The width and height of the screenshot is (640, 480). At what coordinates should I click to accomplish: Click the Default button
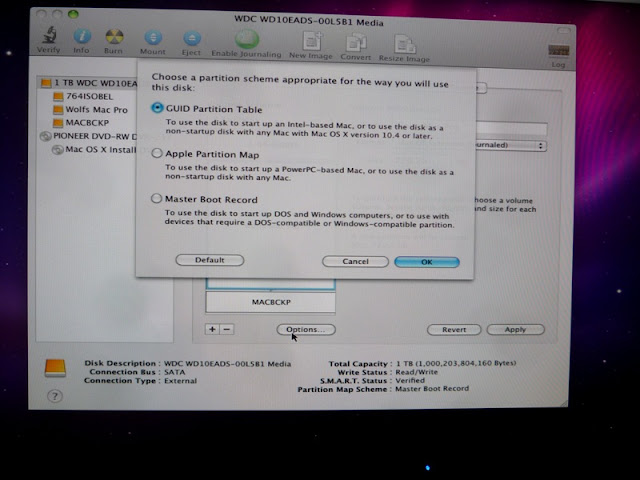click(x=210, y=260)
